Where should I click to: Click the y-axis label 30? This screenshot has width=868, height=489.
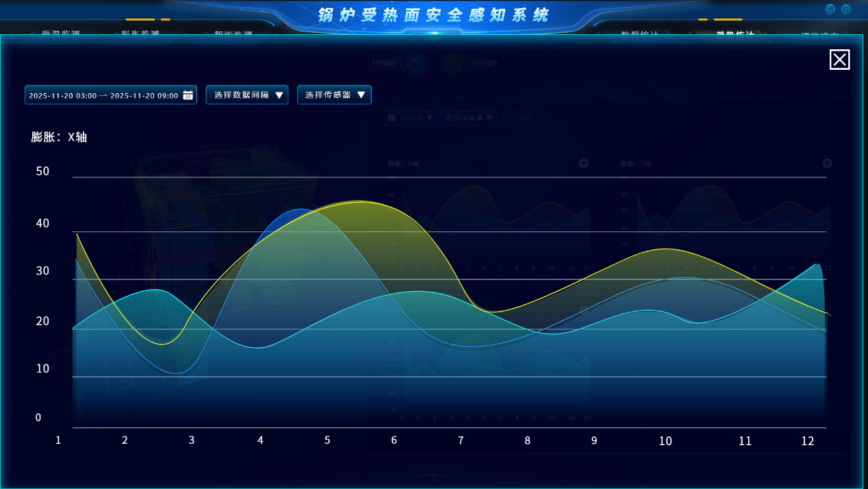point(42,271)
